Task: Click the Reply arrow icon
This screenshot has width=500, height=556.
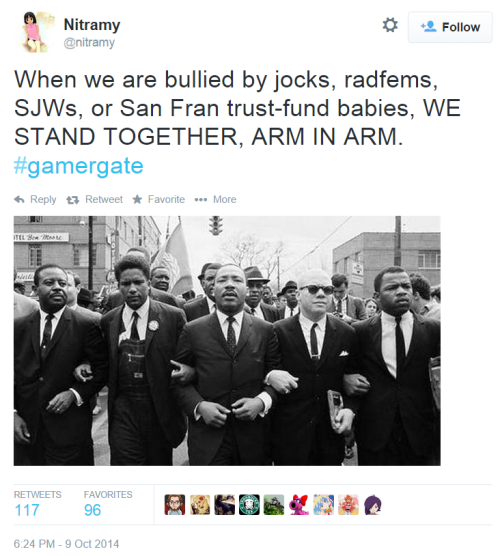Action: (20, 199)
